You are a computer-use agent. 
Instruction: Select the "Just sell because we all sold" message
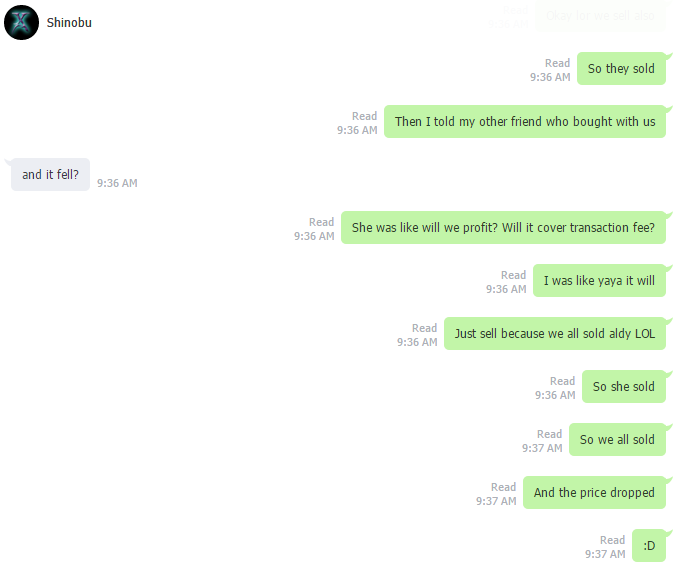tap(555, 333)
